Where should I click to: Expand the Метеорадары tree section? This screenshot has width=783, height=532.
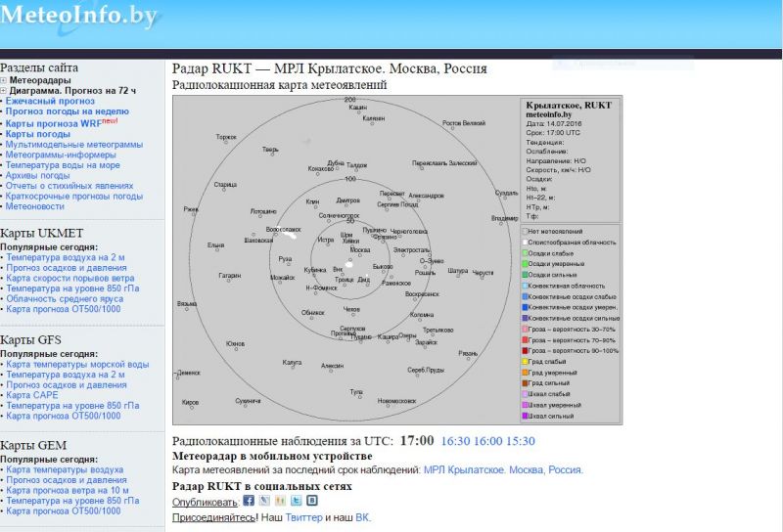[x=3, y=80]
